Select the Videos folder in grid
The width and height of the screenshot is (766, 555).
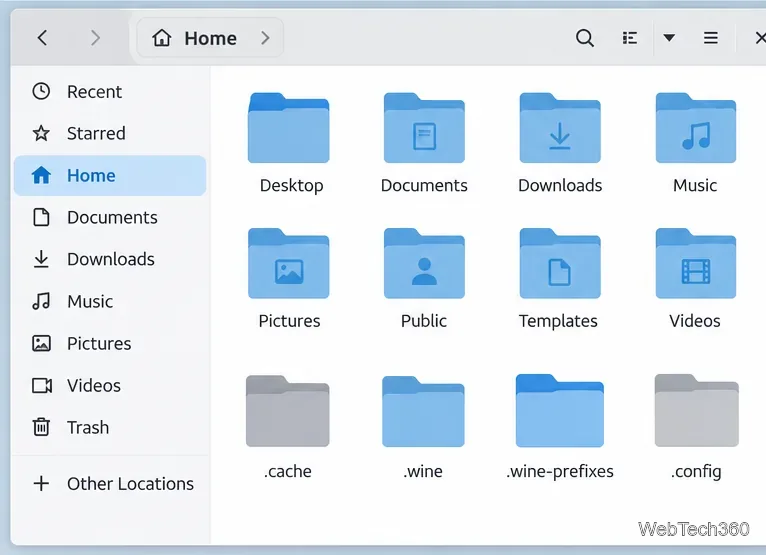(695, 278)
